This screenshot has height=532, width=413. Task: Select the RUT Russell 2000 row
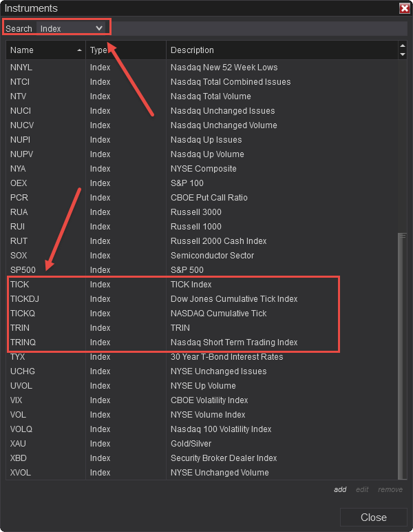click(172, 241)
